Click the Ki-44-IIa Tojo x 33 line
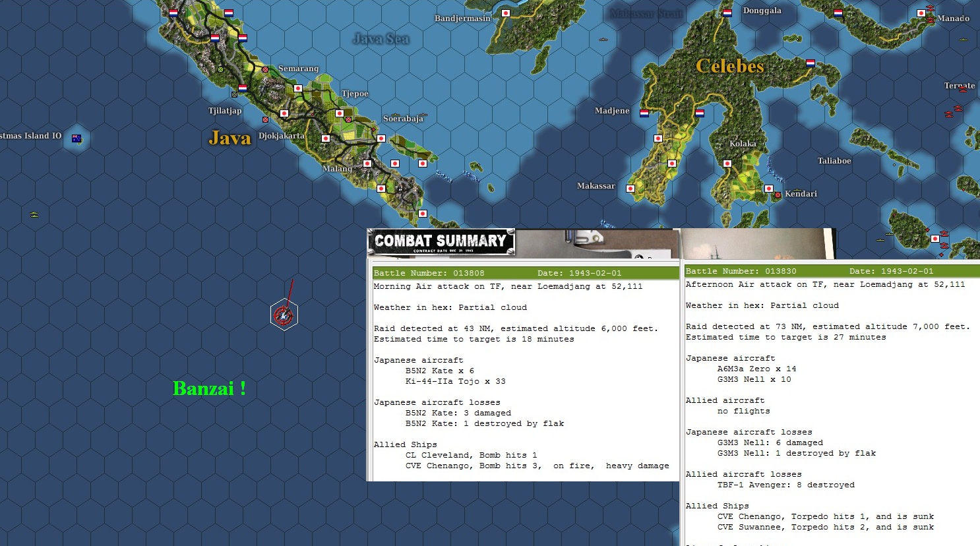Viewport: 980px width, 546px height. point(456,381)
